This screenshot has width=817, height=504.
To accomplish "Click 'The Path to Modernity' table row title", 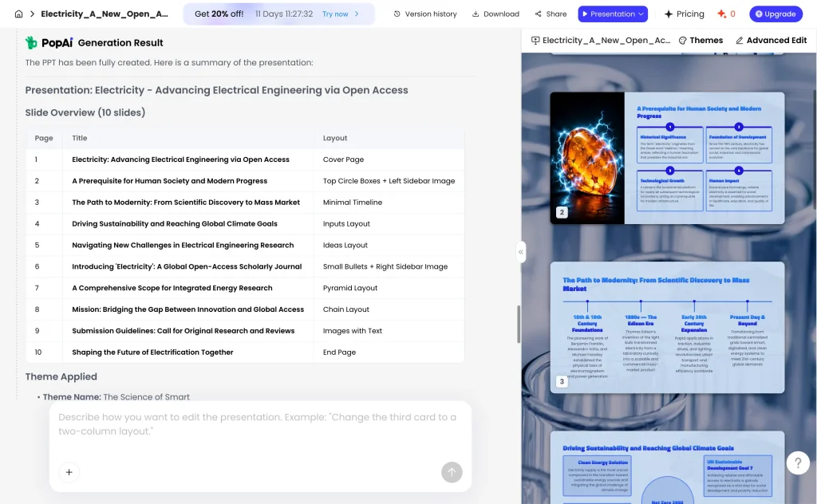I will pyautogui.click(x=185, y=202).
